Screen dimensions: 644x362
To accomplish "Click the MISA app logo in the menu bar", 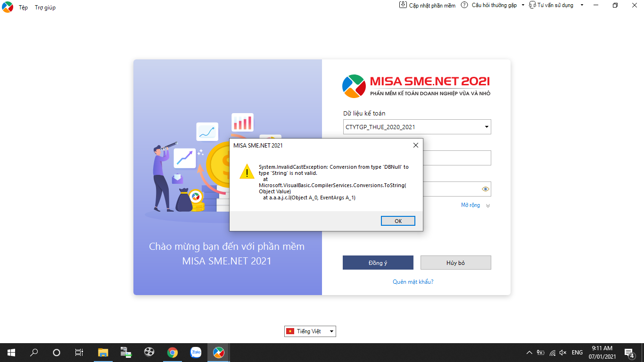I will (x=8, y=7).
